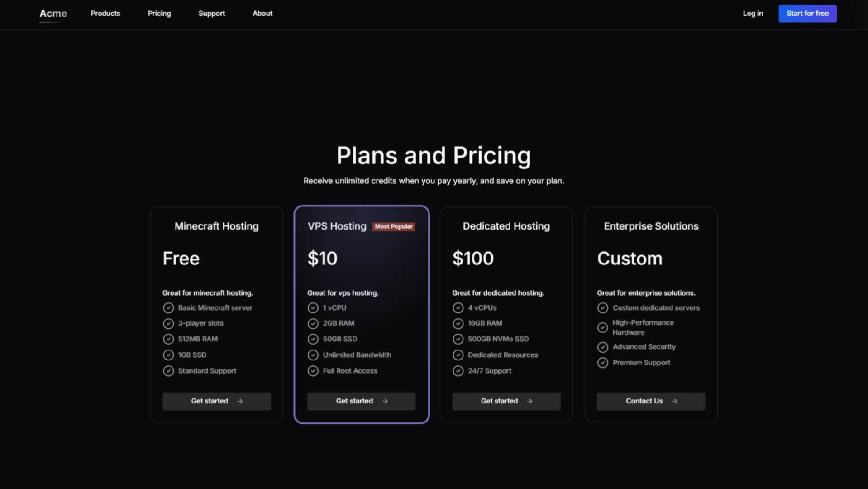Click the checkmark beside 24/7 Support
Image resolution: width=868 pixels, height=489 pixels.
(x=458, y=370)
